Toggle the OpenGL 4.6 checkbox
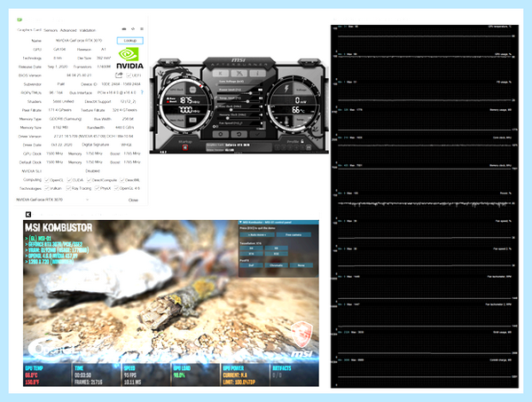The height and width of the screenshot is (402, 532). (116, 188)
